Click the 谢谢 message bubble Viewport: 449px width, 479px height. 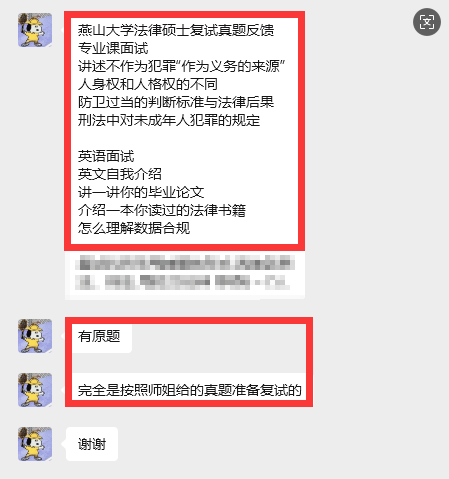92,444
